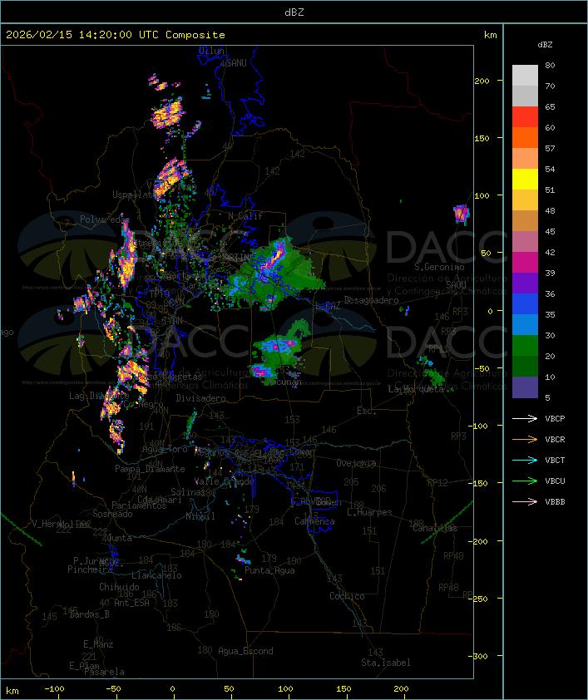Select the Llancanelo label
The height and width of the screenshot is (700, 588).
pos(156,575)
